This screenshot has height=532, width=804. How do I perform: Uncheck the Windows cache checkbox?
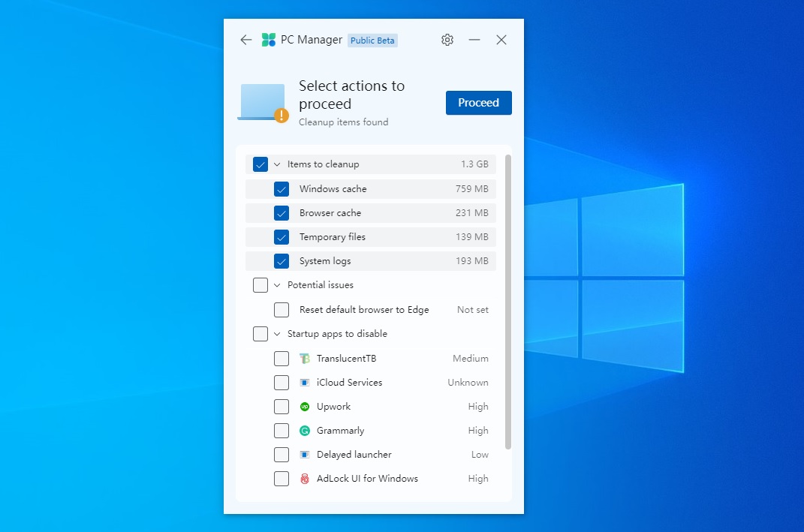click(x=282, y=189)
